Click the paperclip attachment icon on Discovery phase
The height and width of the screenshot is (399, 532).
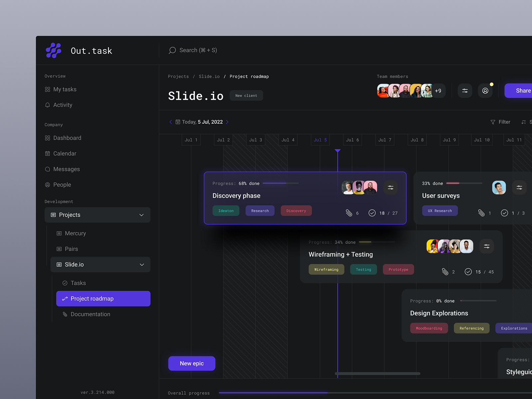coord(349,213)
